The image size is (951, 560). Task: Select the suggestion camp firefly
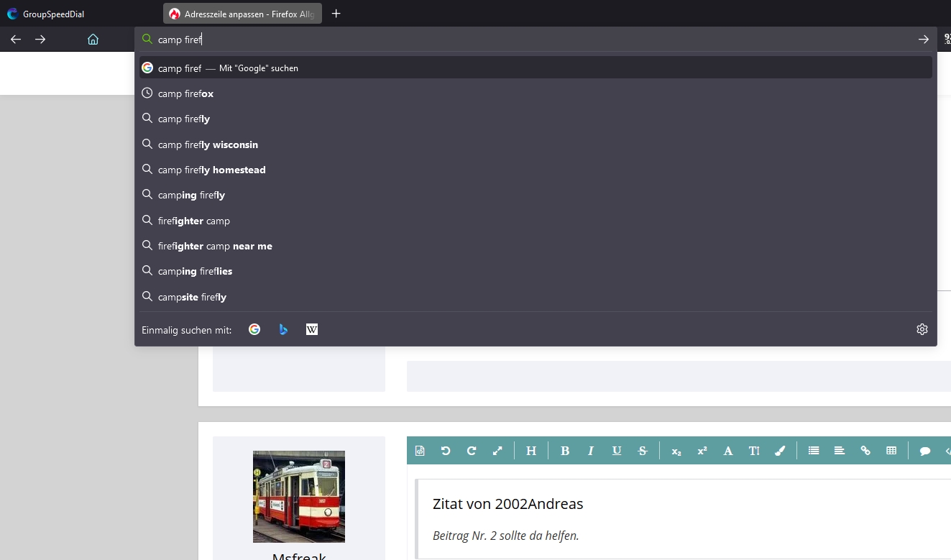(x=536, y=119)
